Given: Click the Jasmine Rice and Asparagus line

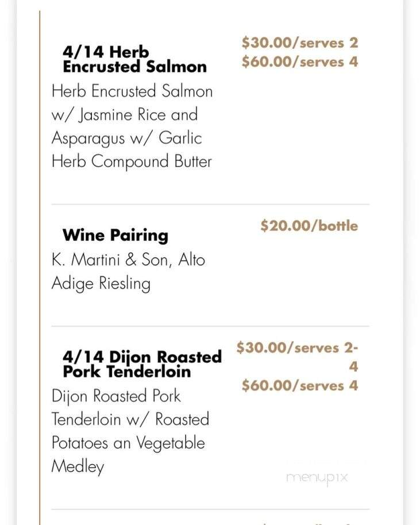Looking at the screenshot, I should [126, 127].
